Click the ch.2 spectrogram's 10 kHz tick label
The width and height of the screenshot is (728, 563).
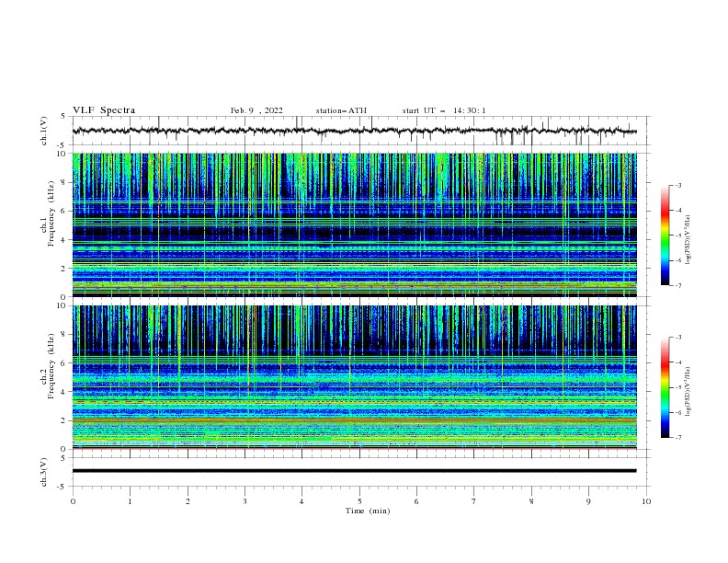coord(63,305)
